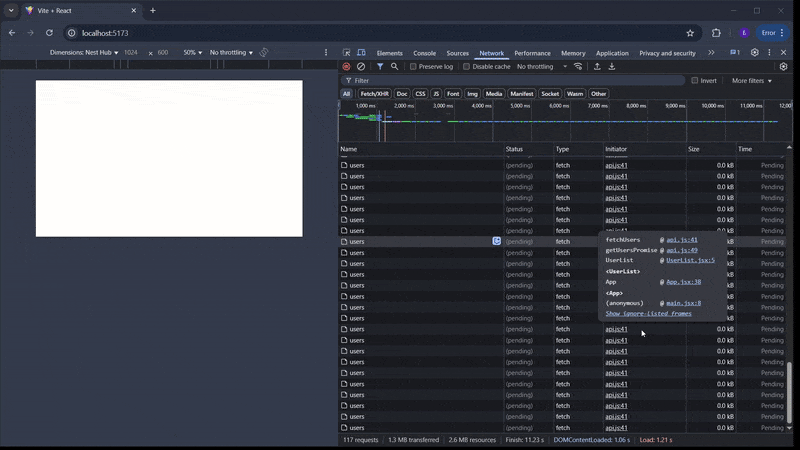Open the No throttling dropdown in Network panel

[539, 67]
